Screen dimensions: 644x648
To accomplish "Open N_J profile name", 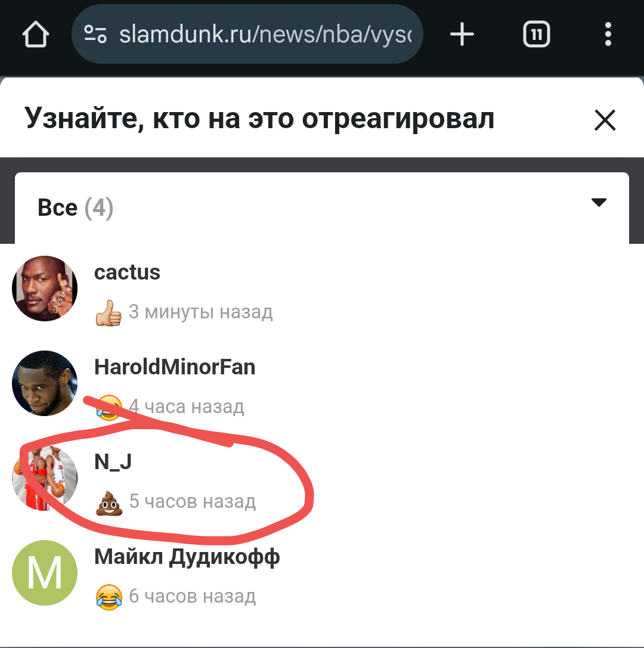I will coord(113,461).
